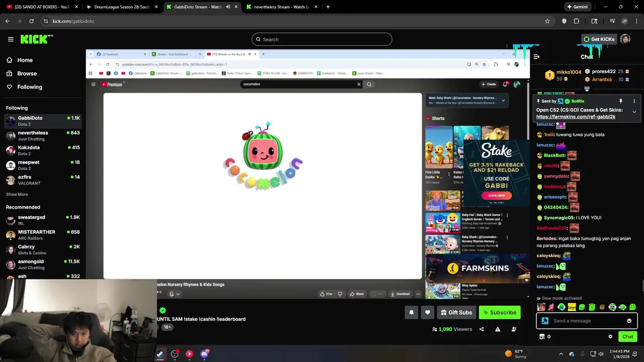
Task: Click the share icon beside Viewers
Action: [481, 329]
